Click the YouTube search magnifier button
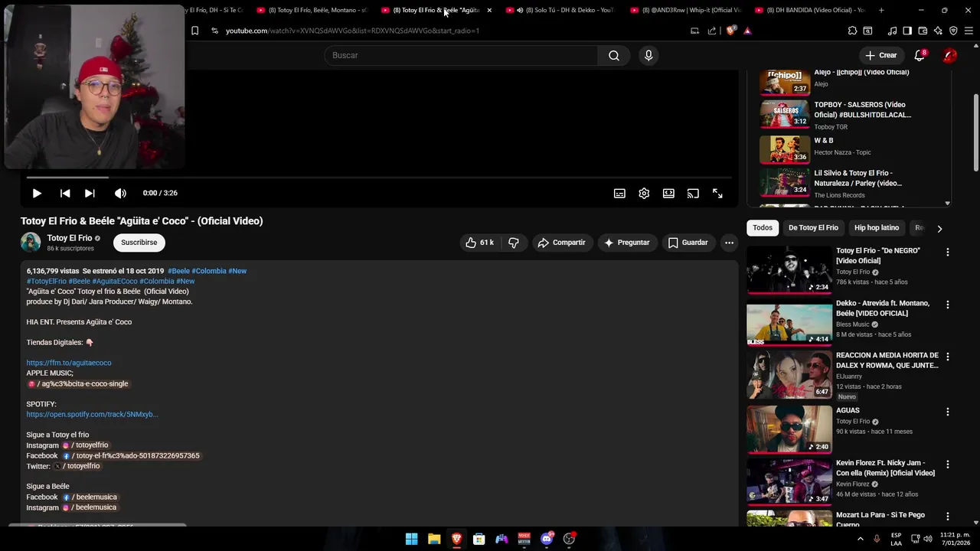Image resolution: width=980 pixels, height=551 pixels. point(614,55)
